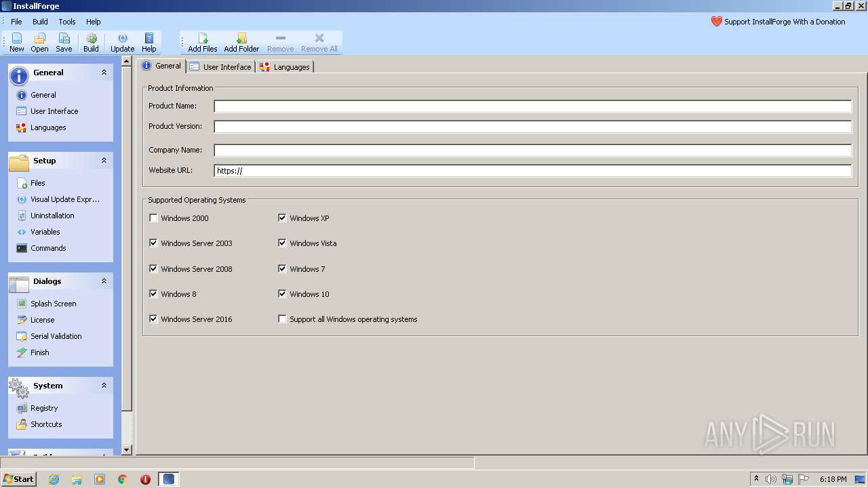
Task: Click the donation heart icon
Action: point(717,22)
